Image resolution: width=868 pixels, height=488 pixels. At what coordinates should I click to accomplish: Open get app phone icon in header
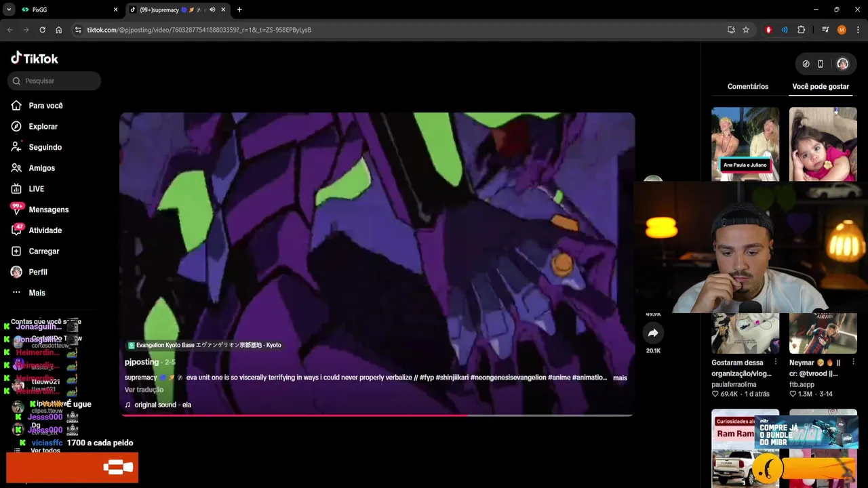[820, 64]
